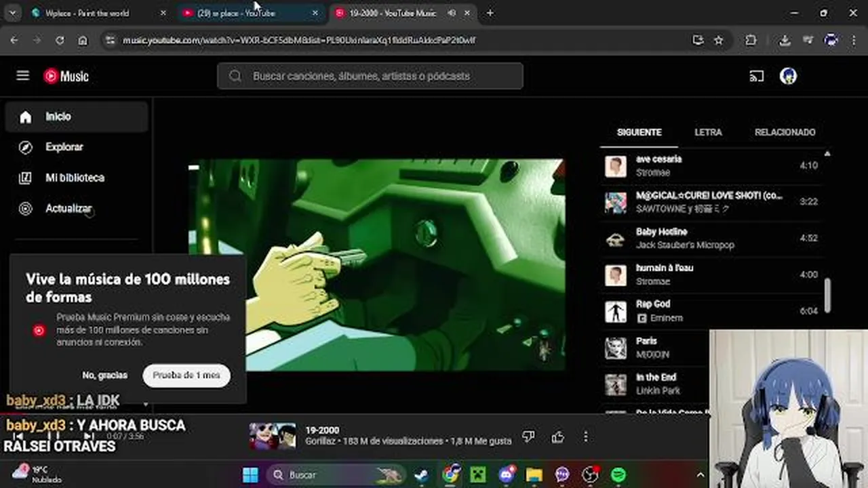The image size is (868, 488).
Task: Open the RELACIONADO tab
Action: click(x=785, y=132)
